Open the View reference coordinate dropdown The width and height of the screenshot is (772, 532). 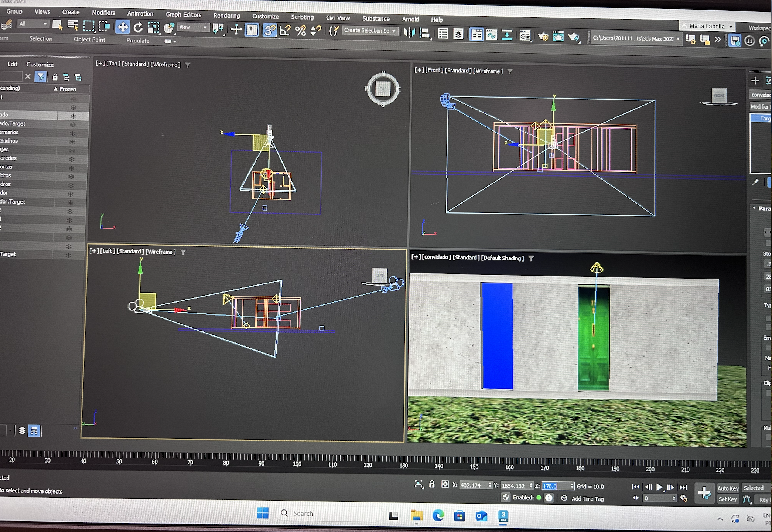pos(193,27)
